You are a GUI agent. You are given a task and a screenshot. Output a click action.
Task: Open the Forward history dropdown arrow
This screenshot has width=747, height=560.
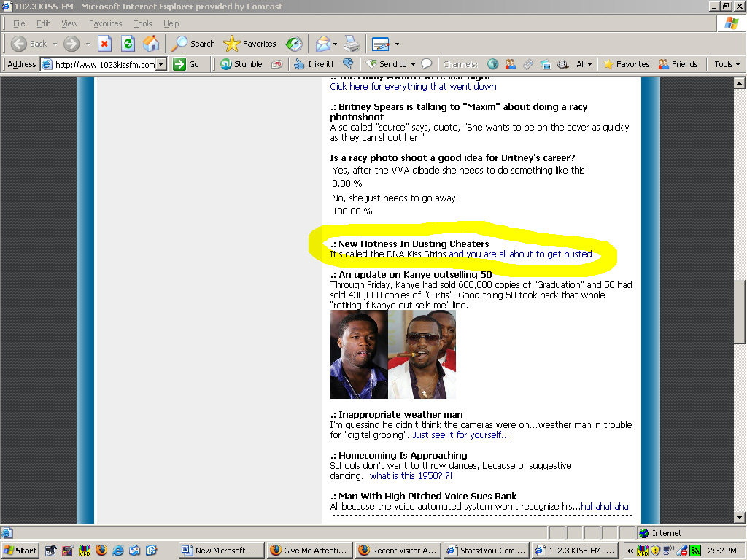88,44
